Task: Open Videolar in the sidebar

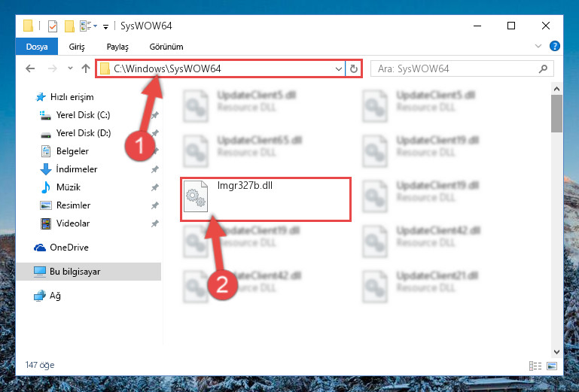Action: 73,223
